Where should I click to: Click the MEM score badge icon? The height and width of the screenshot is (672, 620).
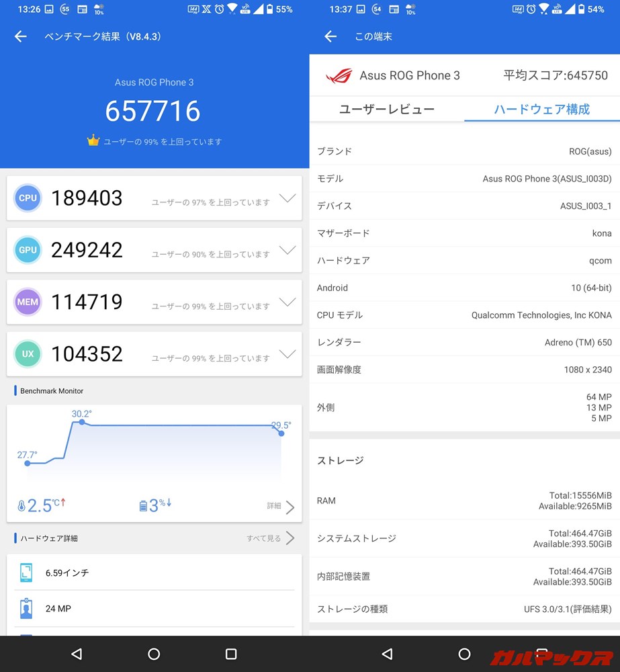[x=28, y=302]
